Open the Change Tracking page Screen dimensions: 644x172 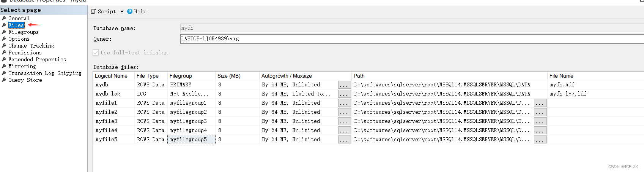pyautogui.click(x=31, y=46)
